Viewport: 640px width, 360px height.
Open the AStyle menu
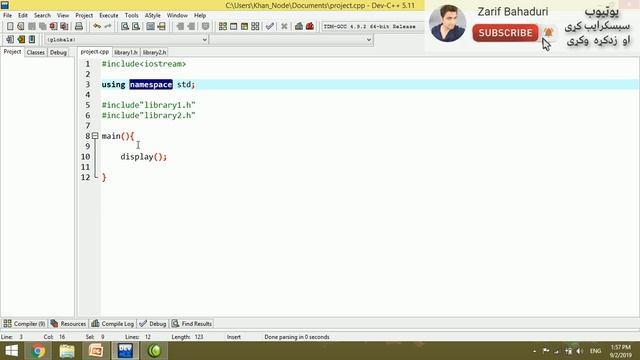pyautogui.click(x=153, y=15)
